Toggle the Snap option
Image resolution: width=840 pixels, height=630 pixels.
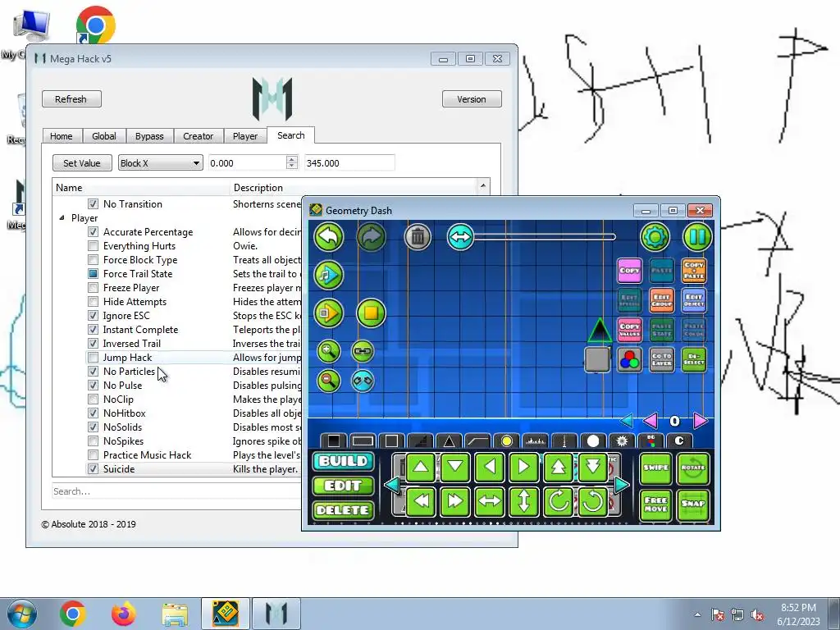(693, 504)
